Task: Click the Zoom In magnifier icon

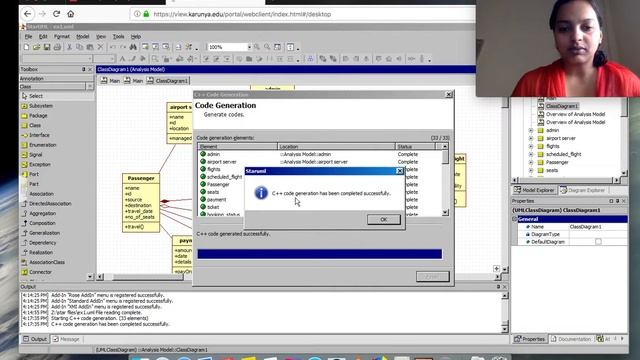Action: (257, 47)
